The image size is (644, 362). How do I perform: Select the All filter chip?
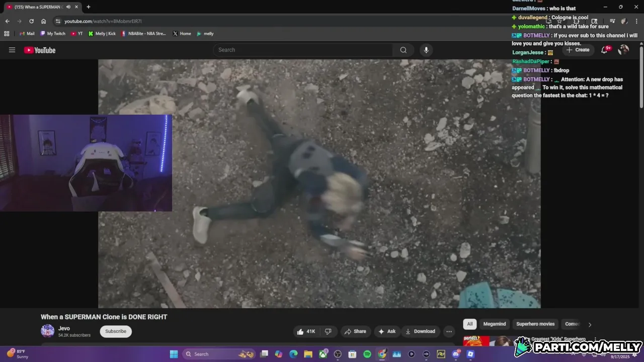coord(469,324)
